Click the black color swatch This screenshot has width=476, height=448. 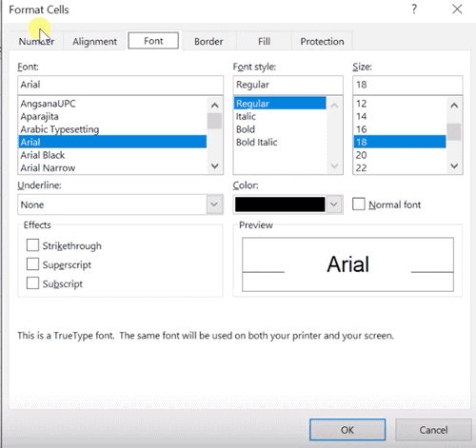point(280,205)
